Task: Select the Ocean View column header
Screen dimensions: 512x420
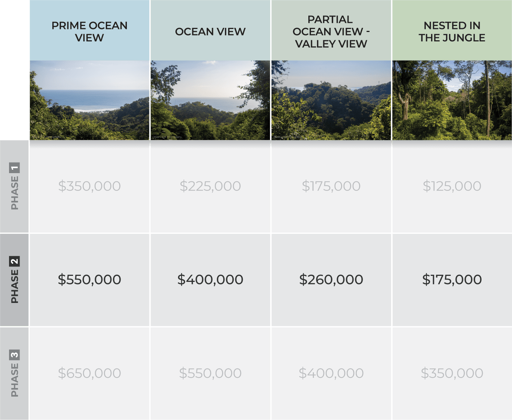Action: coord(210,30)
